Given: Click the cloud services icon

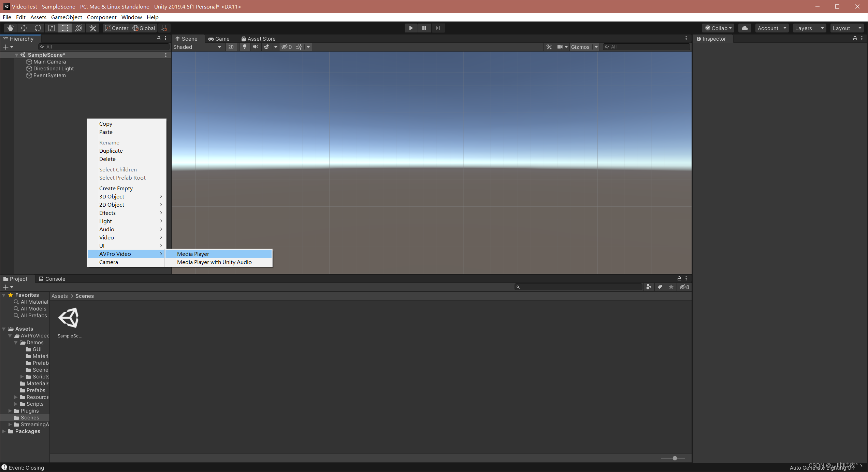Looking at the screenshot, I should [x=745, y=28].
